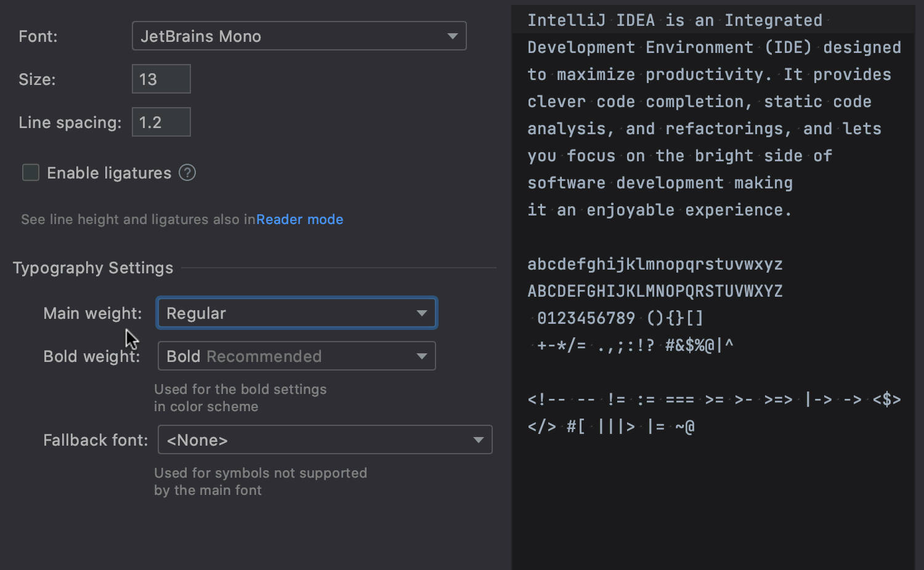Click the Bold weight dropdown arrow
The height and width of the screenshot is (570, 924).
click(x=421, y=356)
